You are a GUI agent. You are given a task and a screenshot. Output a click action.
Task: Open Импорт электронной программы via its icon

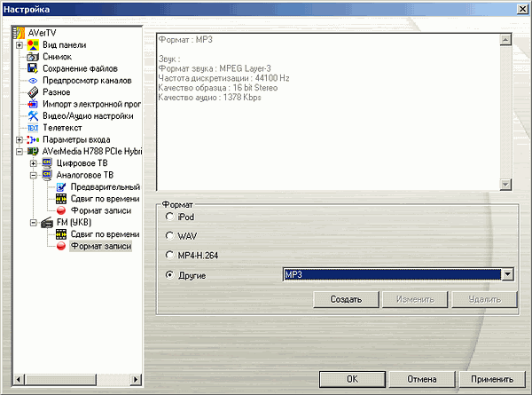point(33,104)
